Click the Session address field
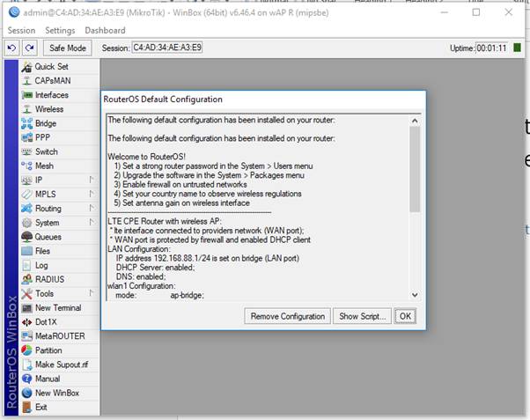Viewport: 530px width, 420px height. (x=167, y=48)
